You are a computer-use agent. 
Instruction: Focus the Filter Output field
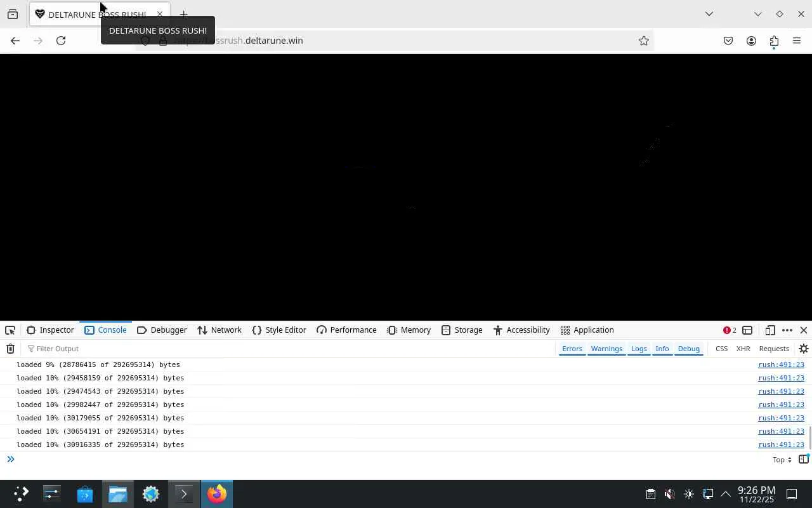(x=289, y=349)
